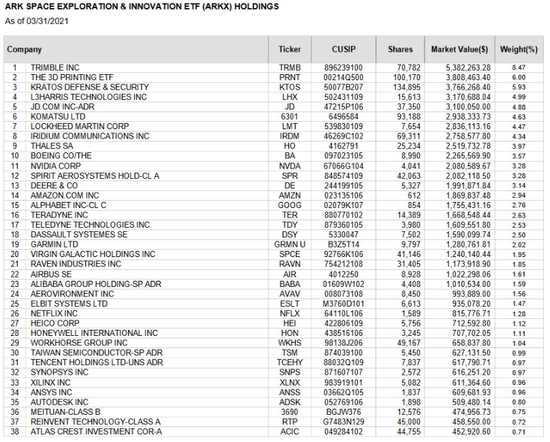Select shares value 49,167

(x=409, y=343)
